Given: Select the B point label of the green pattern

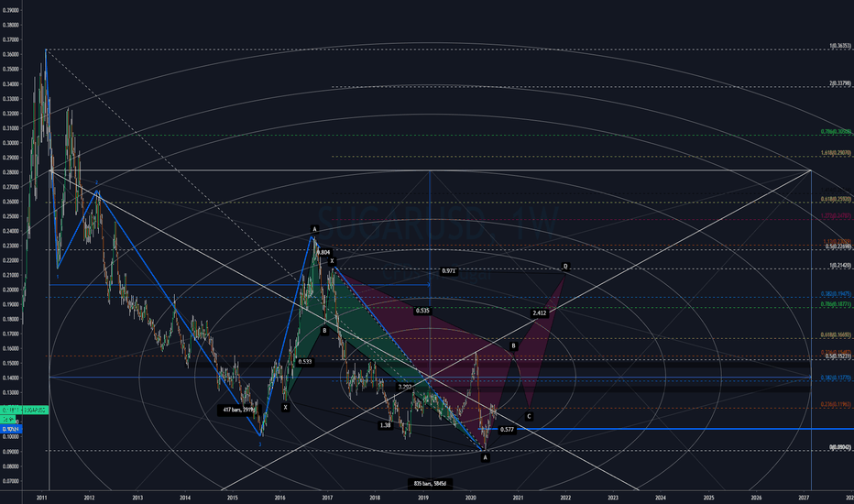Looking at the screenshot, I should (x=324, y=331).
